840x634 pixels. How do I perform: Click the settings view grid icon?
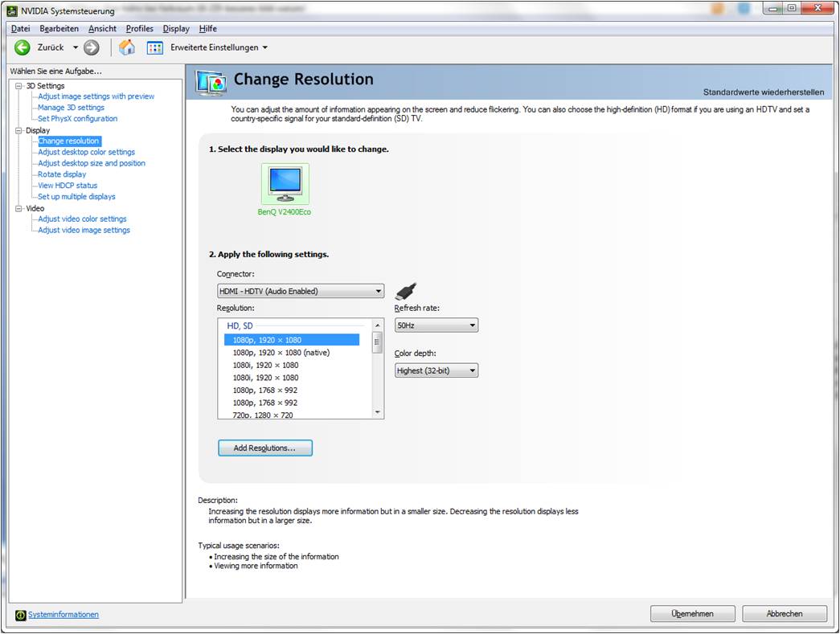155,47
